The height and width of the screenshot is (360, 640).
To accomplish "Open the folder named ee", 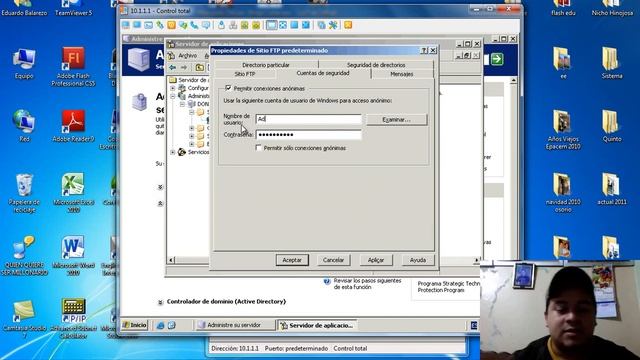I will coord(563,62).
